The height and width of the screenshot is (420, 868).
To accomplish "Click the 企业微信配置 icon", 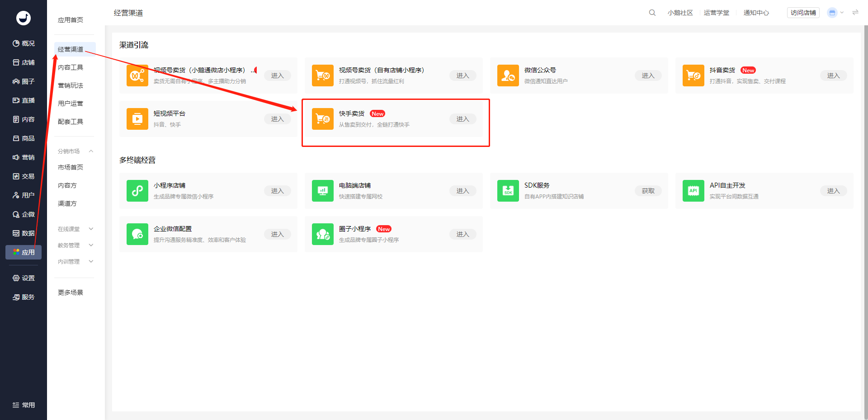I will pos(137,234).
